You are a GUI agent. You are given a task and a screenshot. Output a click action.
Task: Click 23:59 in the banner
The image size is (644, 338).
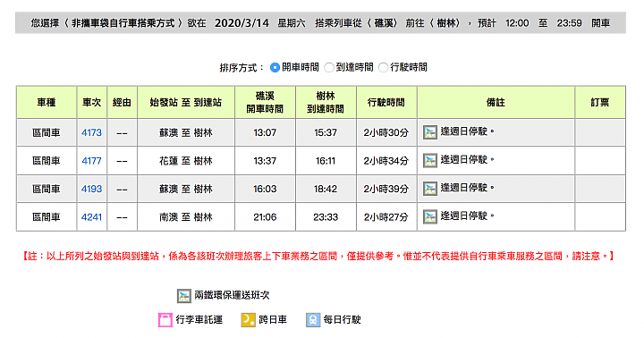click(569, 23)
